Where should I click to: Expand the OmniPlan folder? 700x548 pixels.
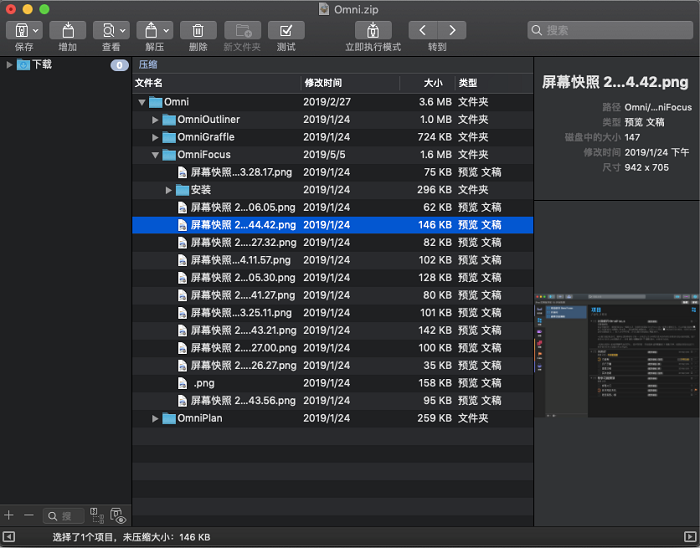click(x=156, y=418)
